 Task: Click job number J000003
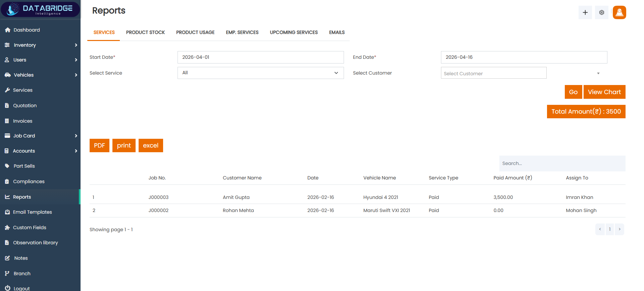click(x=158, y=197)
